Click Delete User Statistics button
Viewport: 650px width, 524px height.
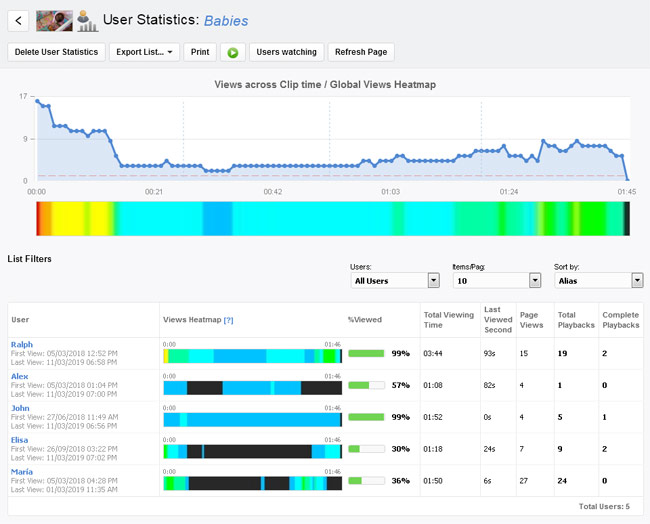[x=56, y=52]
